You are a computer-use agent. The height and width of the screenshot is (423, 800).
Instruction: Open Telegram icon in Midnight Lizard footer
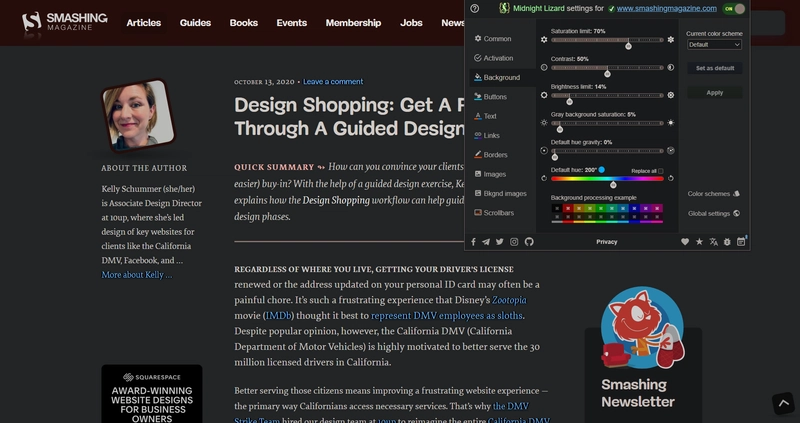click(x=486, y=242)
